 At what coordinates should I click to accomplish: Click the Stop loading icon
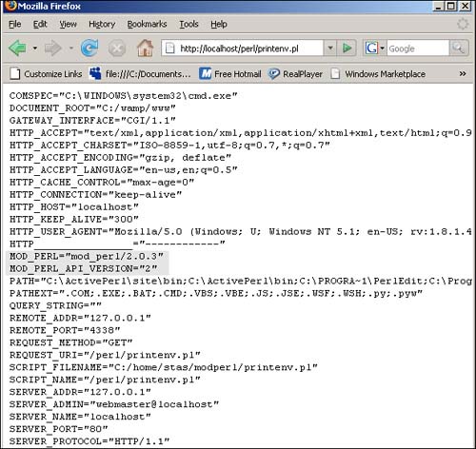[x=117, y=49]
